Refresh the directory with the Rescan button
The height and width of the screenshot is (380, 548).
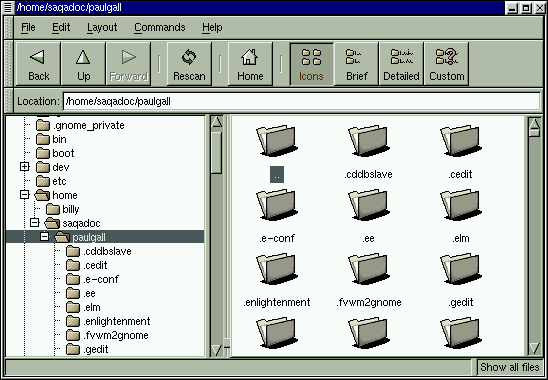click(189, 64)
